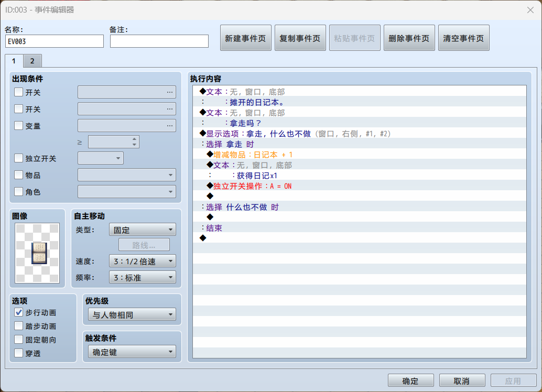Select the command line 摊开的日记本。
This screenshot has height=392, width=542.
click(360, 102)
